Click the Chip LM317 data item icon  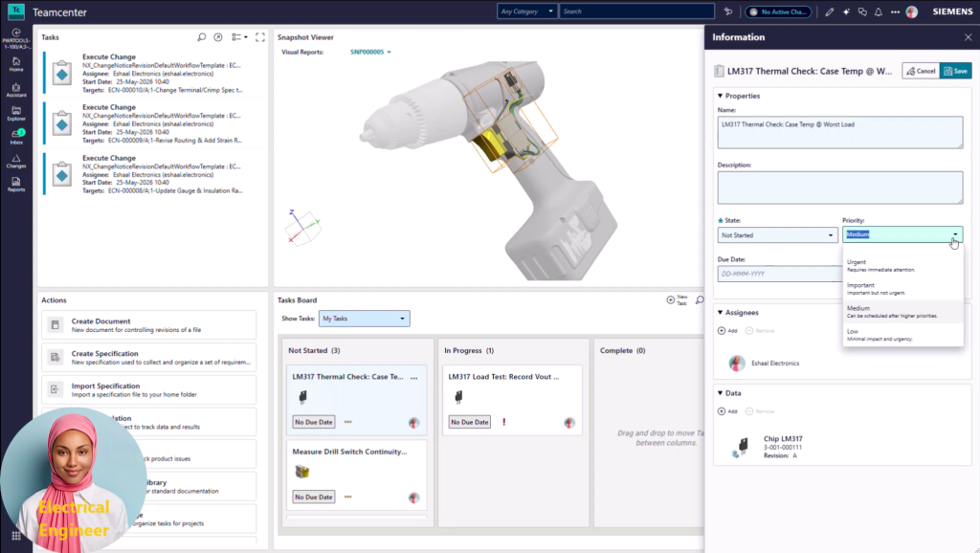(x=742, y=446)
